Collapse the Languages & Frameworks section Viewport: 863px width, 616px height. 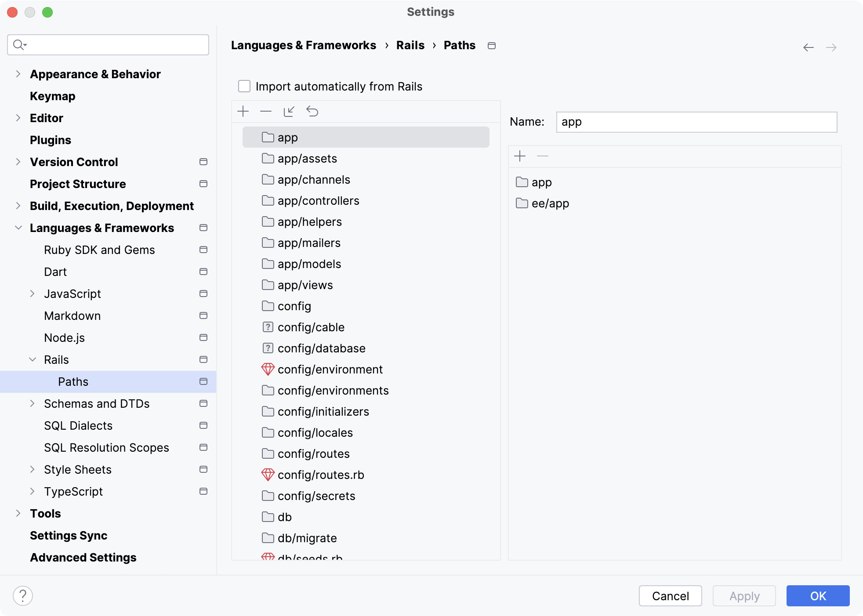point(18,228)
